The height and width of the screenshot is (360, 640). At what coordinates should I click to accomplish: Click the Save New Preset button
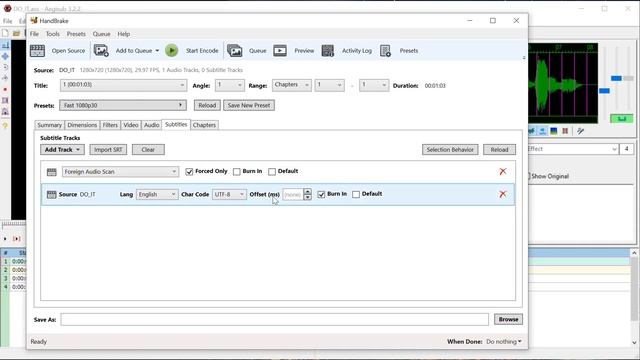point(249,105)
